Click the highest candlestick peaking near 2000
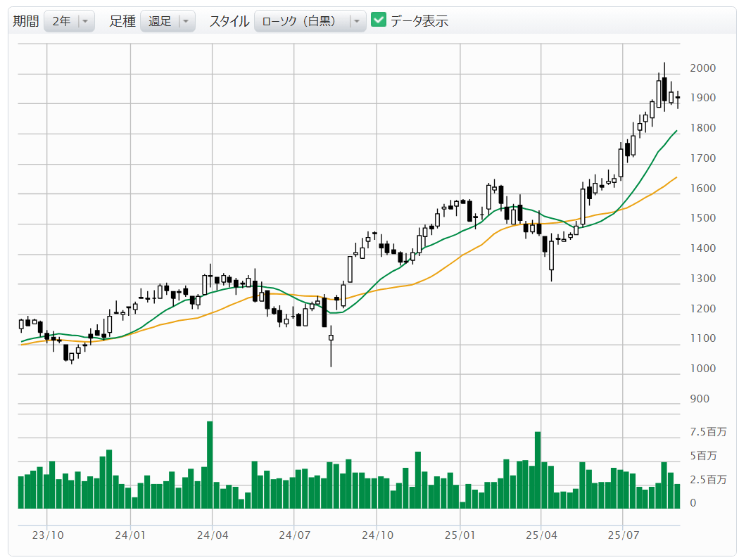739x560 pixels. coord(664,89)
